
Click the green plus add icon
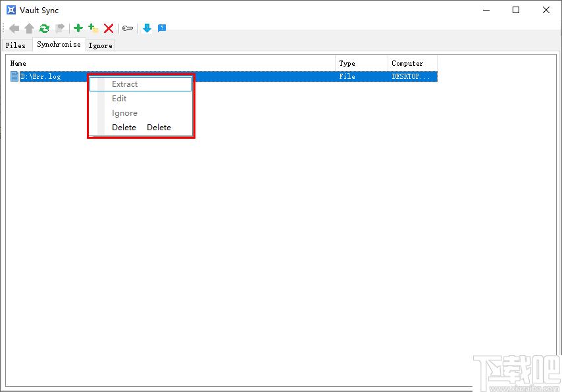(78, 28)
